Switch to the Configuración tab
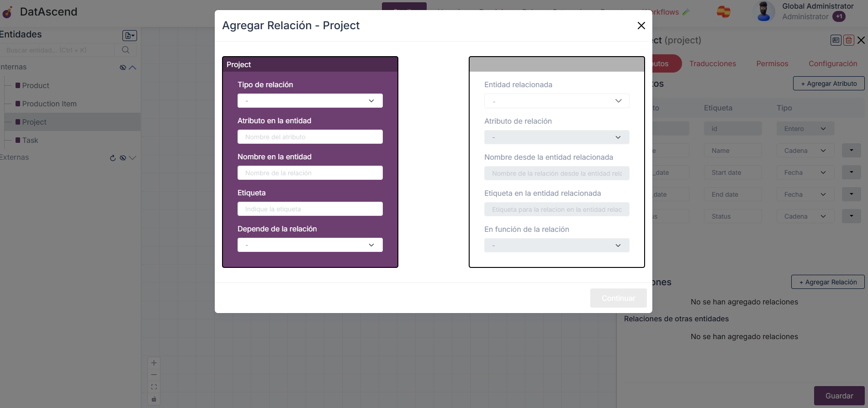This screenshot has width=868, height=408. pyautogui.click(x=833, y=63)
